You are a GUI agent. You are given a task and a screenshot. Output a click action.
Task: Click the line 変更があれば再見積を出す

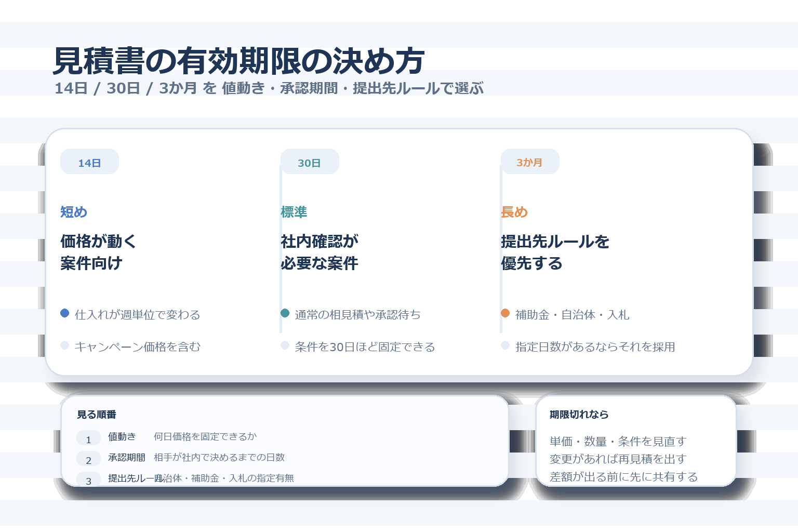(618, 459)
